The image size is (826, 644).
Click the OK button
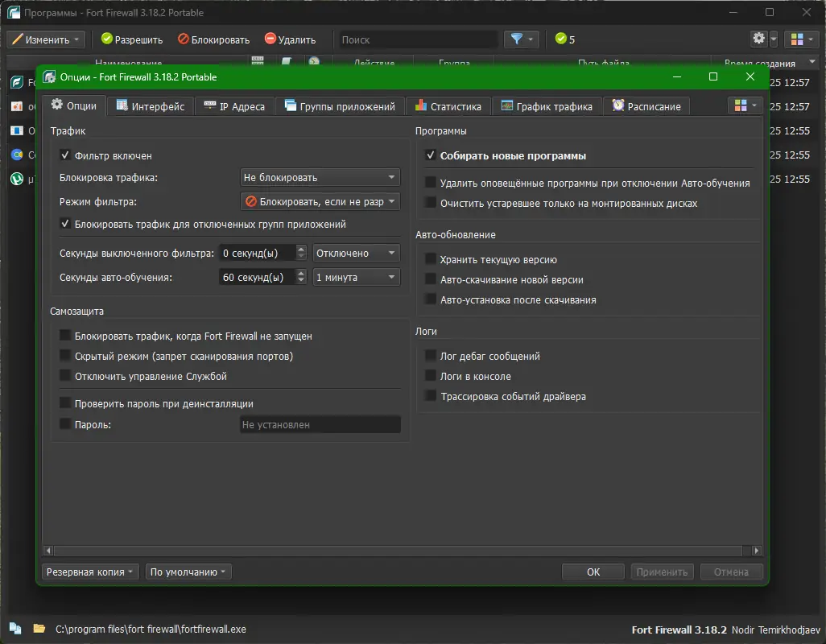pos(593,572)
